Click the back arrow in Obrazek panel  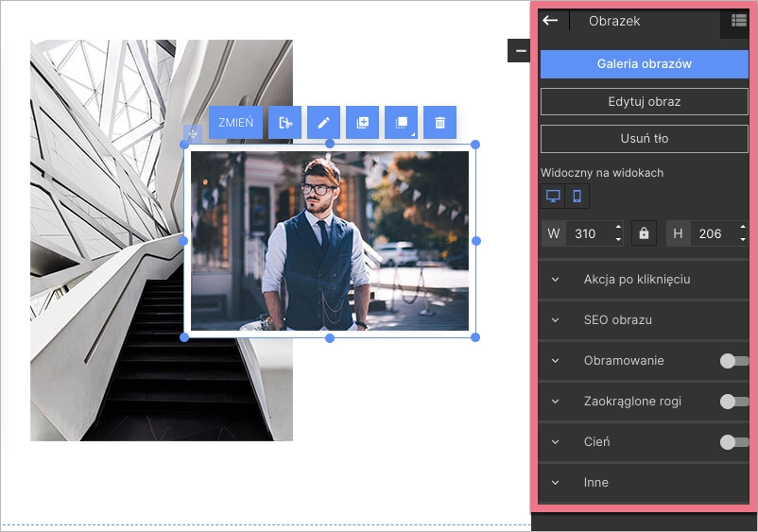pos(550,21)
